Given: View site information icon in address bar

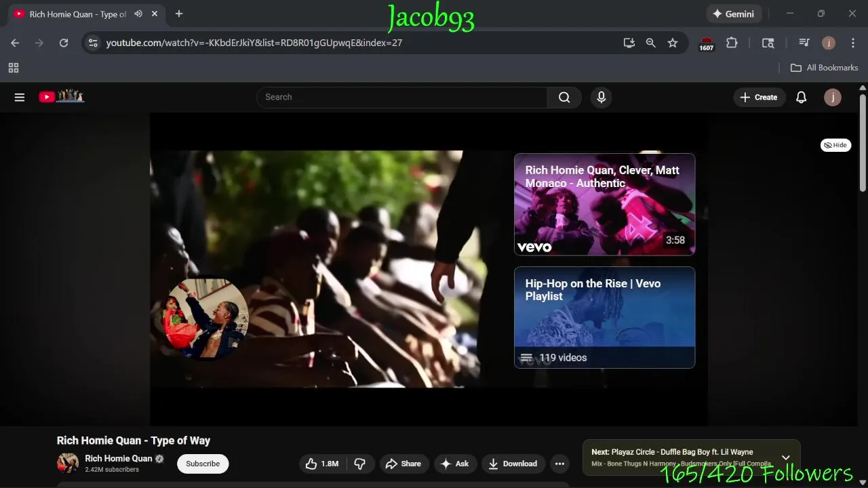Looking at the screenshot, I should pyautogui.click(x=93, y=43).
